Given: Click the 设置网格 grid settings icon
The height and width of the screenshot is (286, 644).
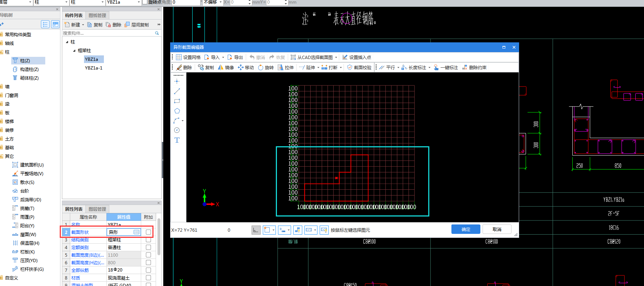Looking at the screenshot, I should coord(178,57).
